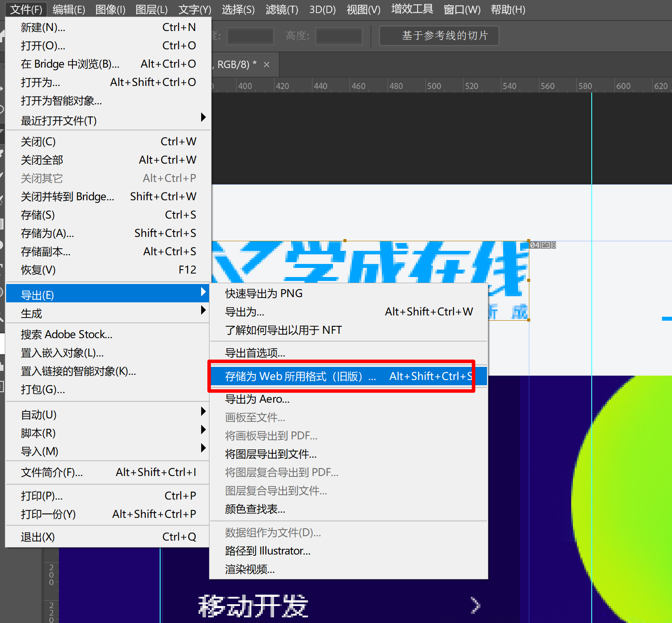Choose 新建(N)... from File menu
672x623 pixels.
coord(108,27)
